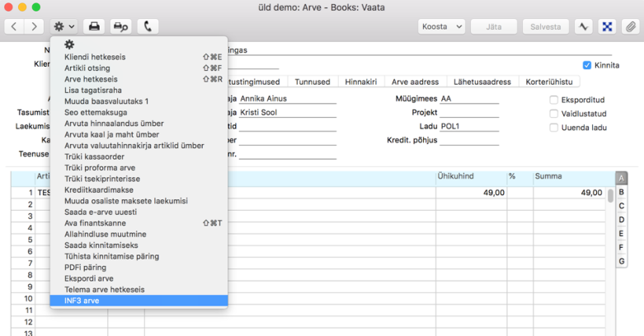Enable the Eksporditud checkbox
The width and height of the screenshot is (644, 336).
[x=553, y=100]
